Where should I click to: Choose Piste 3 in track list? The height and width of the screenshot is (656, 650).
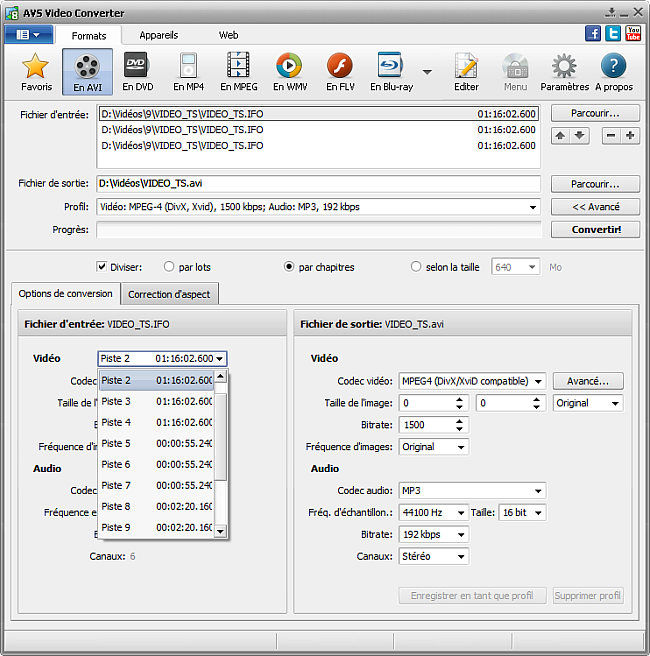156,402
